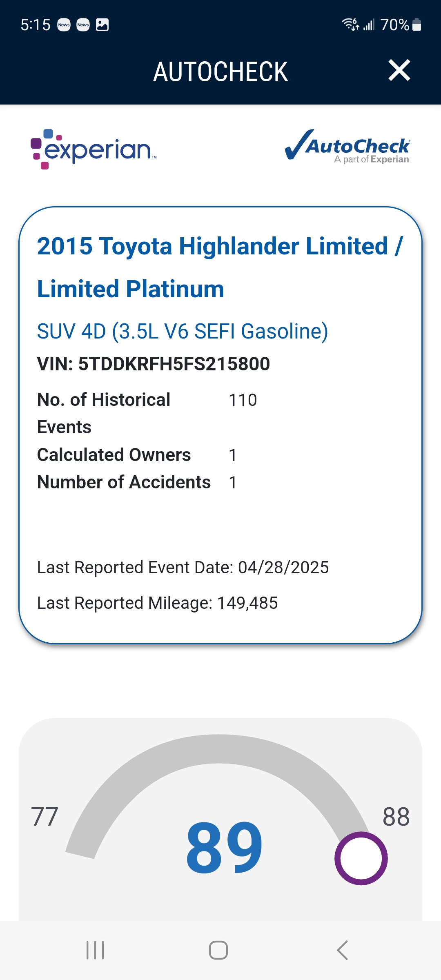Tap the No. of Historical Events value 110
This screenshot has height=980, width=441.
point(243,400)
